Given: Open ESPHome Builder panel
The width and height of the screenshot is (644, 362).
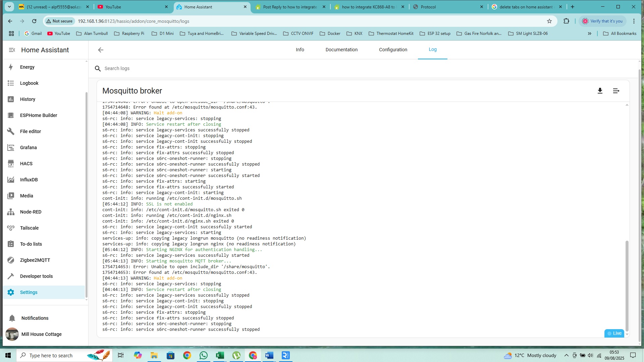Looking at the screenshot, I should (38, 115).
